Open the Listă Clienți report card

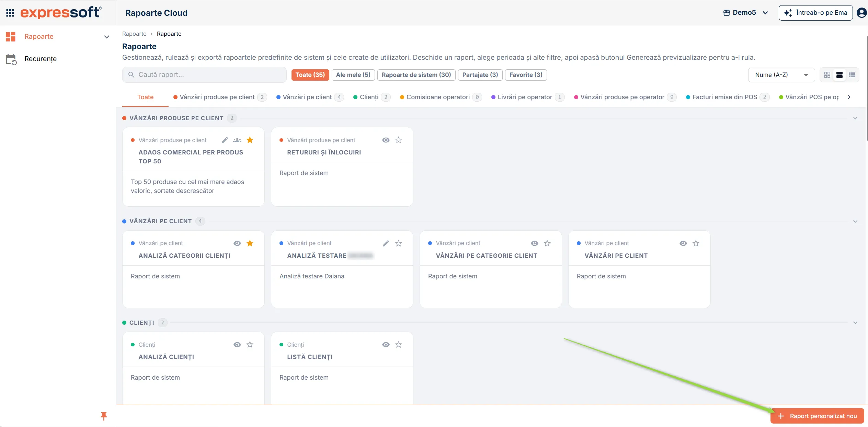click(x=342, y=368)
